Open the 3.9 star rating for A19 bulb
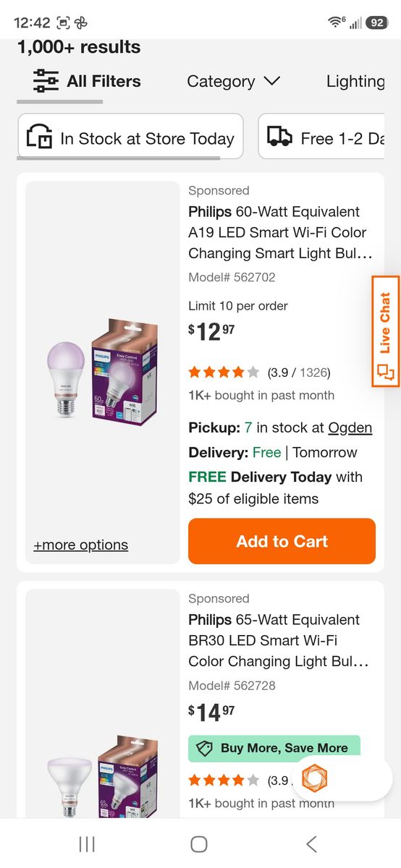This screenshot has width=401, height=868. [x=259, y=373]
